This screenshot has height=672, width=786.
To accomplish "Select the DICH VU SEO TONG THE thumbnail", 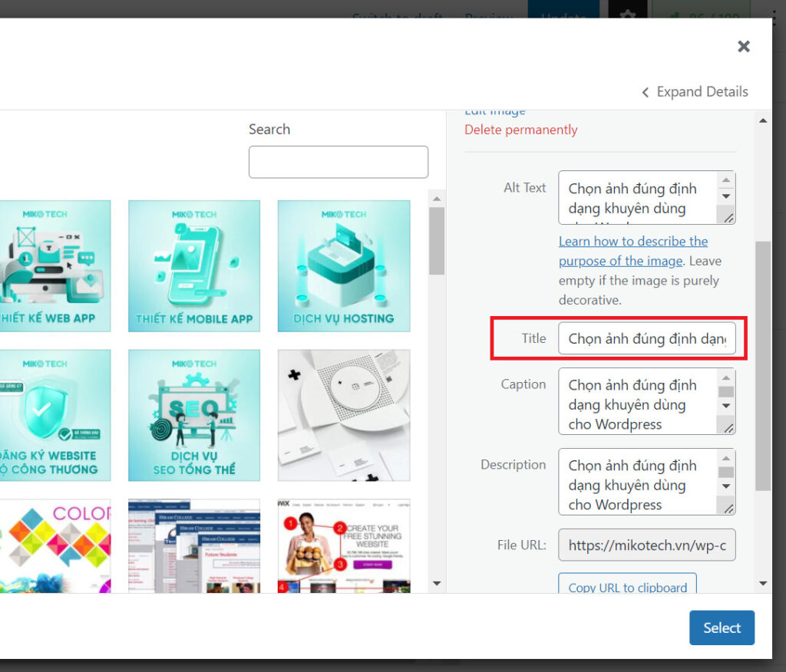I will tap(194, 415).
